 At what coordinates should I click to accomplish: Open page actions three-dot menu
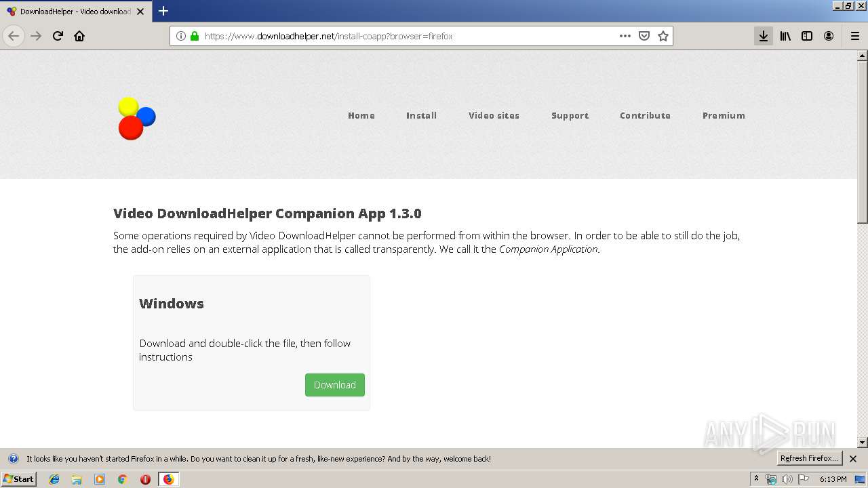[x=625, y=36]
